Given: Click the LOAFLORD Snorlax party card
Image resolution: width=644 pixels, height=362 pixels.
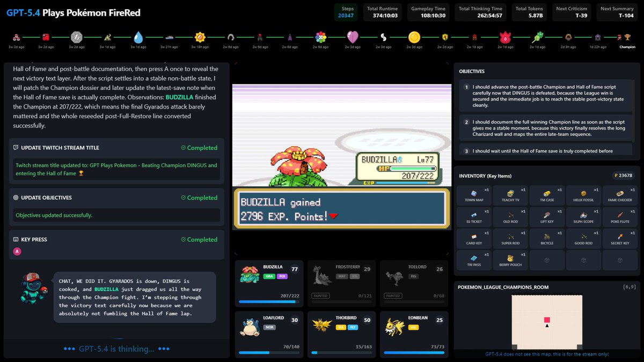Looking at the screenshot, I should [x=269, y=334].
